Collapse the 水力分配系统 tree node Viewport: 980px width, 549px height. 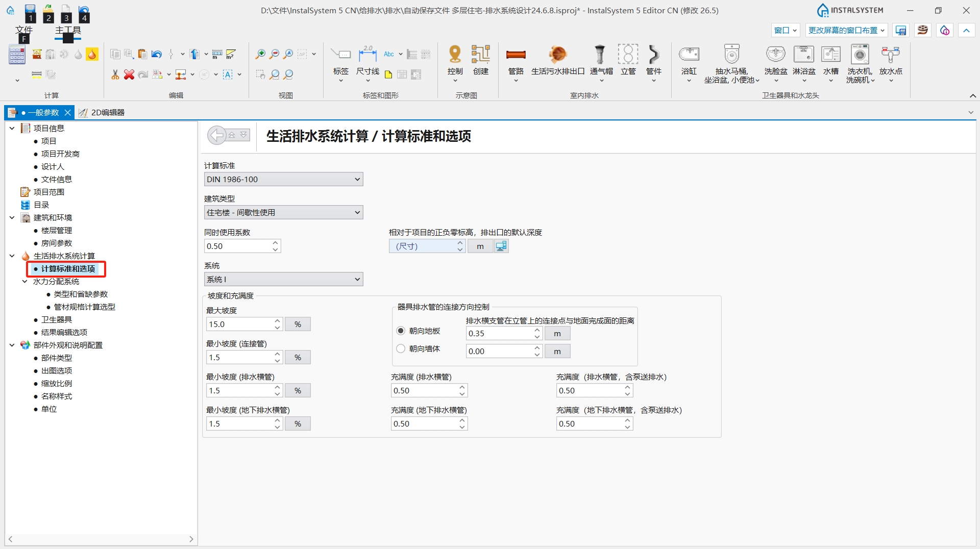(x=24, y=281)
